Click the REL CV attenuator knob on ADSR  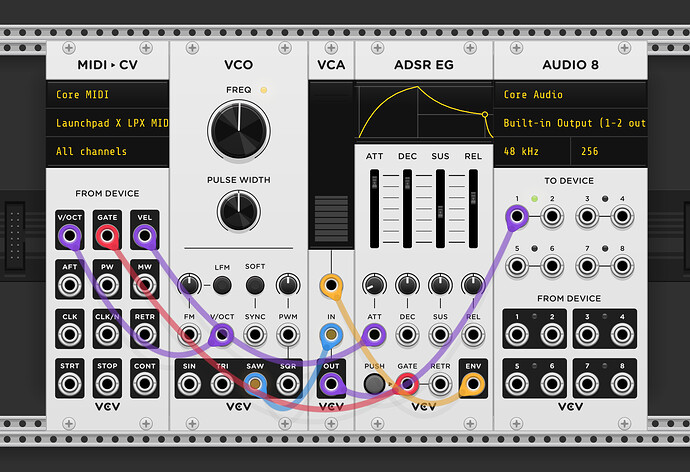[x=473, y=285]
